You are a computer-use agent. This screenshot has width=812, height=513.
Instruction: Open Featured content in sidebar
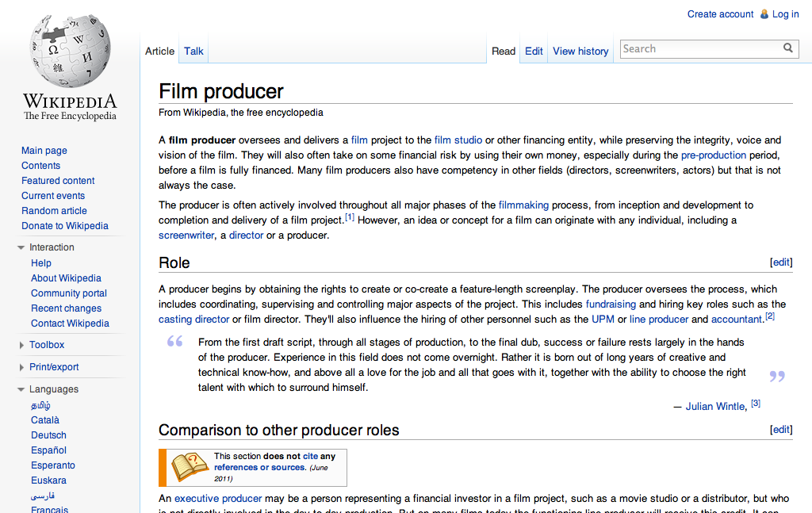(x=58, y=181)
